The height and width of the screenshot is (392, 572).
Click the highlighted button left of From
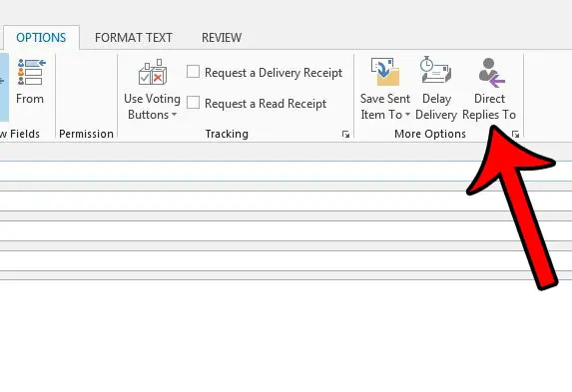4,87
